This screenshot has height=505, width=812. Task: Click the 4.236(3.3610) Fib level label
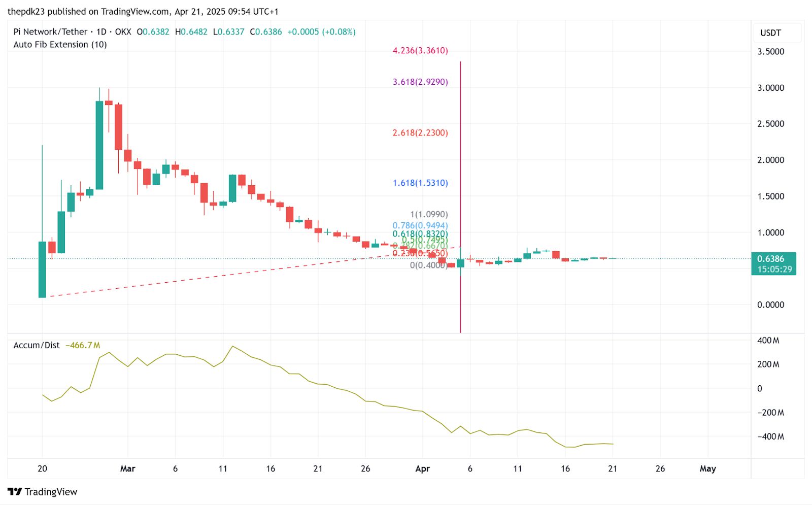pyautogui.click(x=420, y=51)
